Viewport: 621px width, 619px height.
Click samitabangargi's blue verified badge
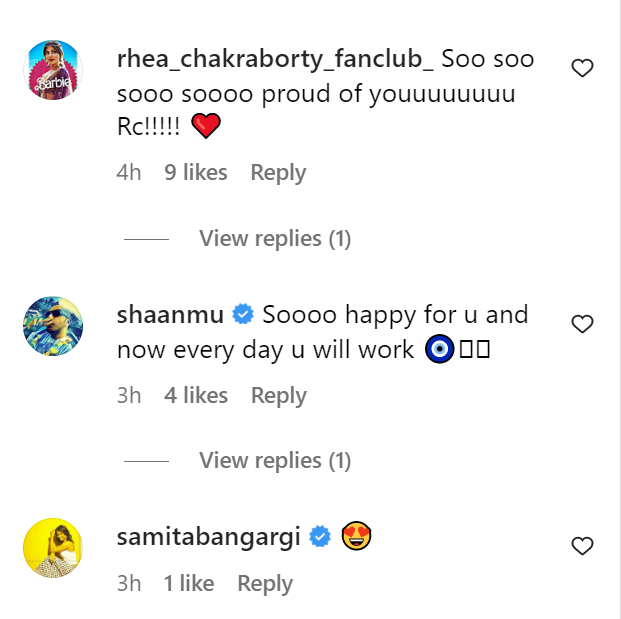320,537
